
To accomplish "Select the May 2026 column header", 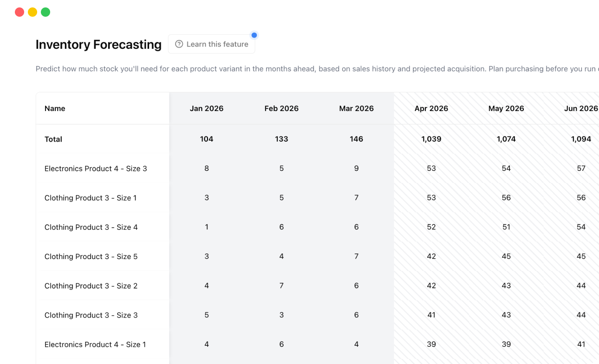I will point(506,108).
